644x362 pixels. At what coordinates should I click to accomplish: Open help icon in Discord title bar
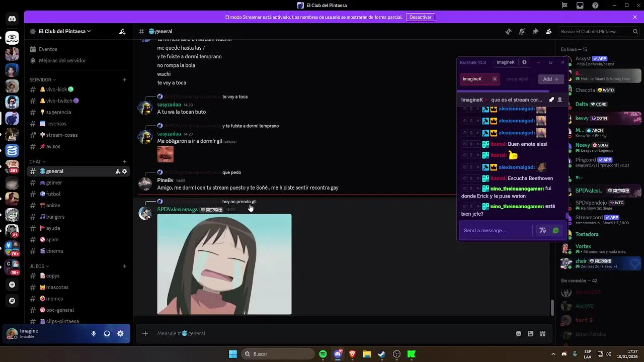pos(596,6)
